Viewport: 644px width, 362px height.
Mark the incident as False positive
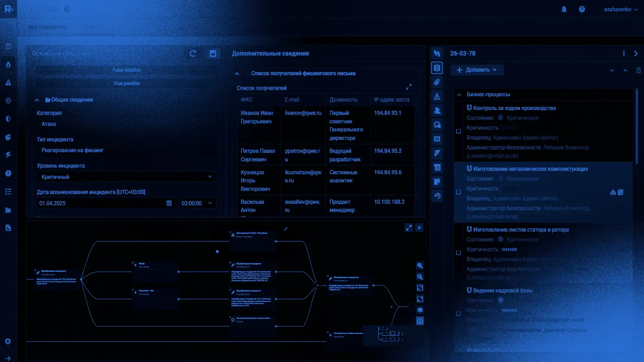(x=126, y=70)
